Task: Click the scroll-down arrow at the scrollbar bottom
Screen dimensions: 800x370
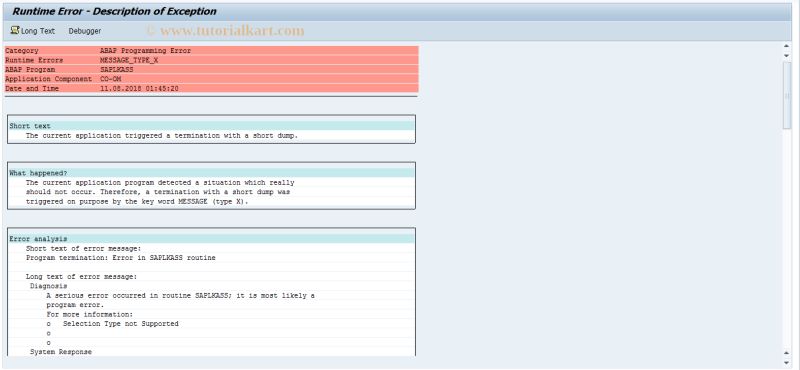Action: tap(786, 362)
